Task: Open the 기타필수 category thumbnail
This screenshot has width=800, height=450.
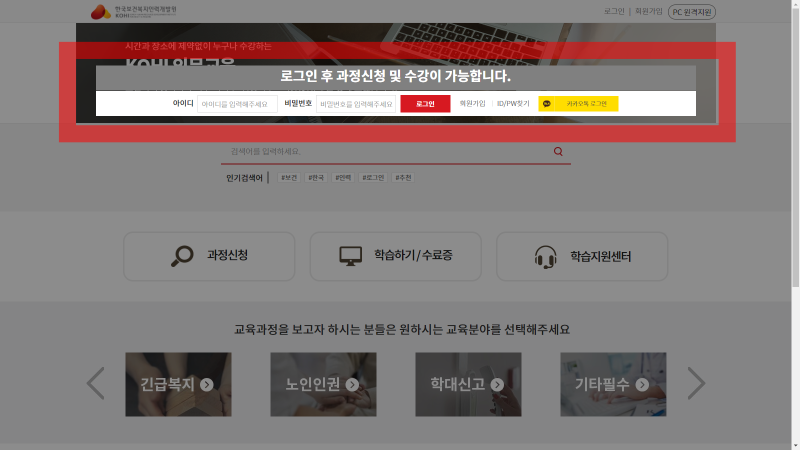Action: [x=613, y=384]
